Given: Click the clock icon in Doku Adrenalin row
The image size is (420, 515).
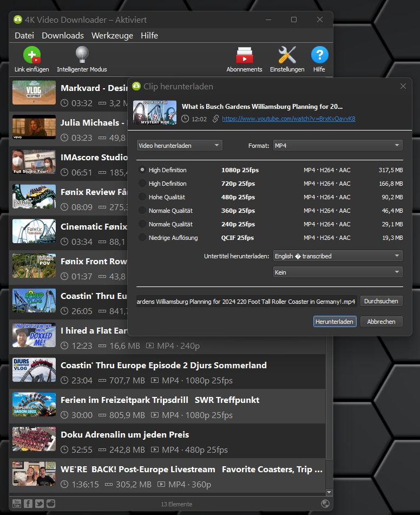Looking at the screenshot, I should pos(65,449).
